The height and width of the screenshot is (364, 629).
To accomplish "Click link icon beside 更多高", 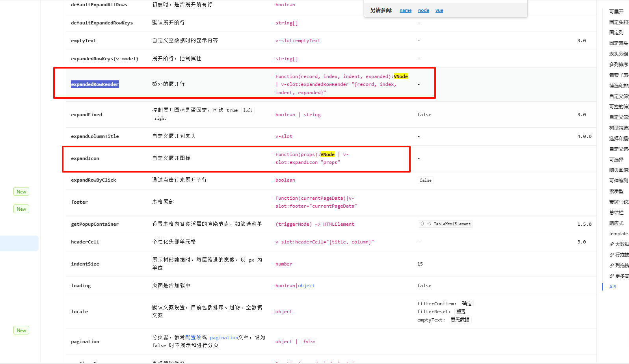I will point(612,276).
